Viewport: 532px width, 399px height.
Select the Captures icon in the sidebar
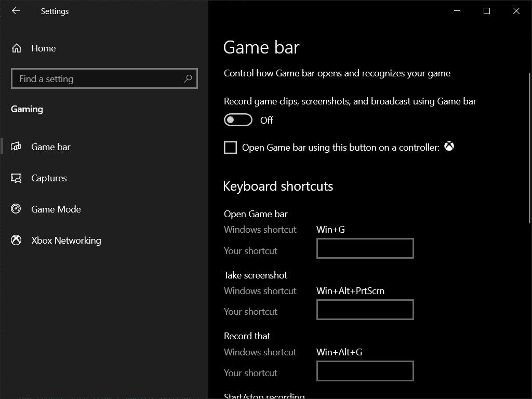point(16,178)
